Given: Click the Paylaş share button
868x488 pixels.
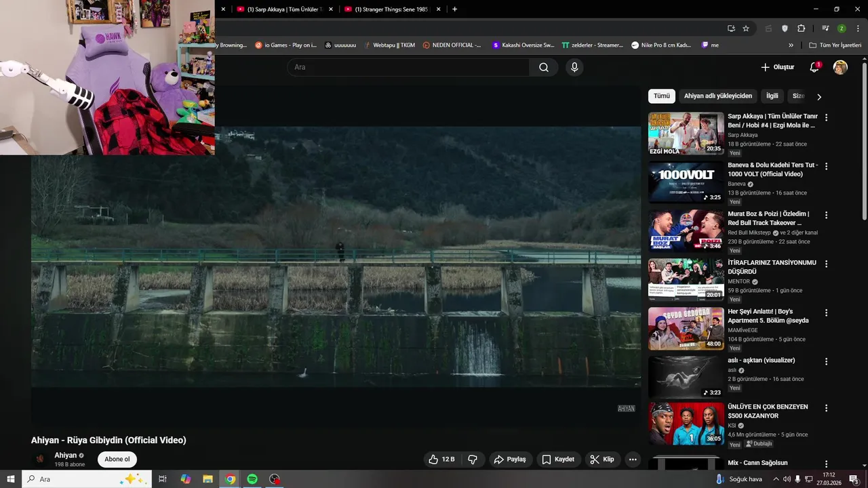Looking at the screenshot, I should [x=511, y=460].
